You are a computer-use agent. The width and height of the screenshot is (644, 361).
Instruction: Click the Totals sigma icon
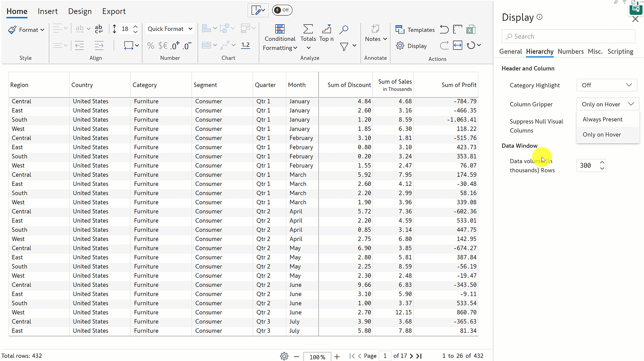(x=308, y=30)
